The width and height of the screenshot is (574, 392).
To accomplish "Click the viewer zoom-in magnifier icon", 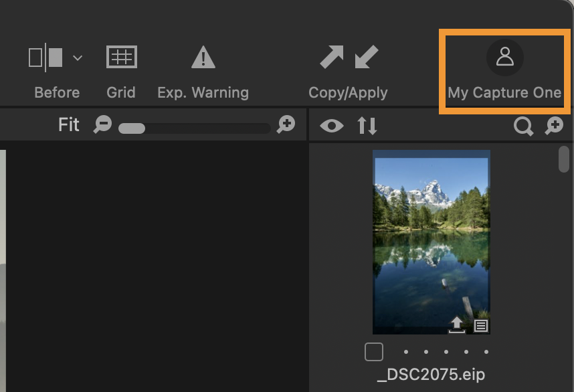I will (x=286, y=124).
